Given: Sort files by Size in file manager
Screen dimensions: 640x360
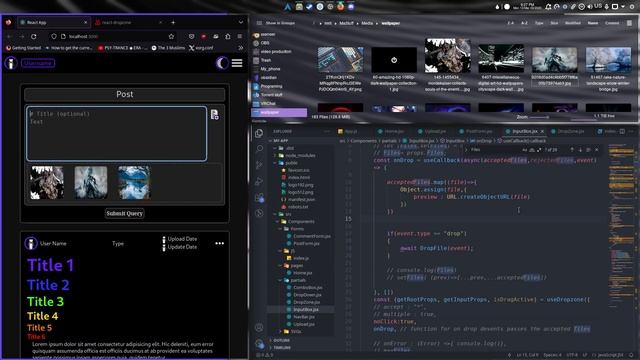Looking at the screenshot, I should pyautogui.click(x=554, y=23).
